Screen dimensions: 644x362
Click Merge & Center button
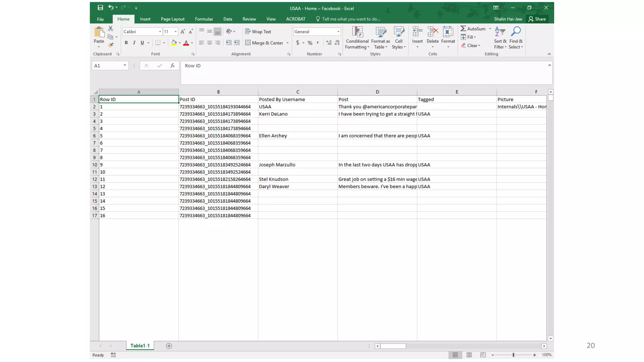(264, 43)
